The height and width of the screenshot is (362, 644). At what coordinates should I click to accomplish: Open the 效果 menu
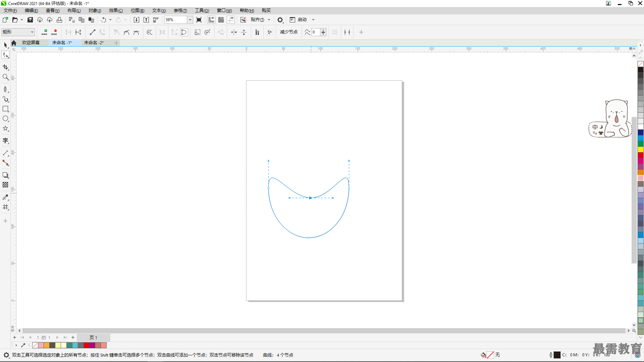click(116, 10)
